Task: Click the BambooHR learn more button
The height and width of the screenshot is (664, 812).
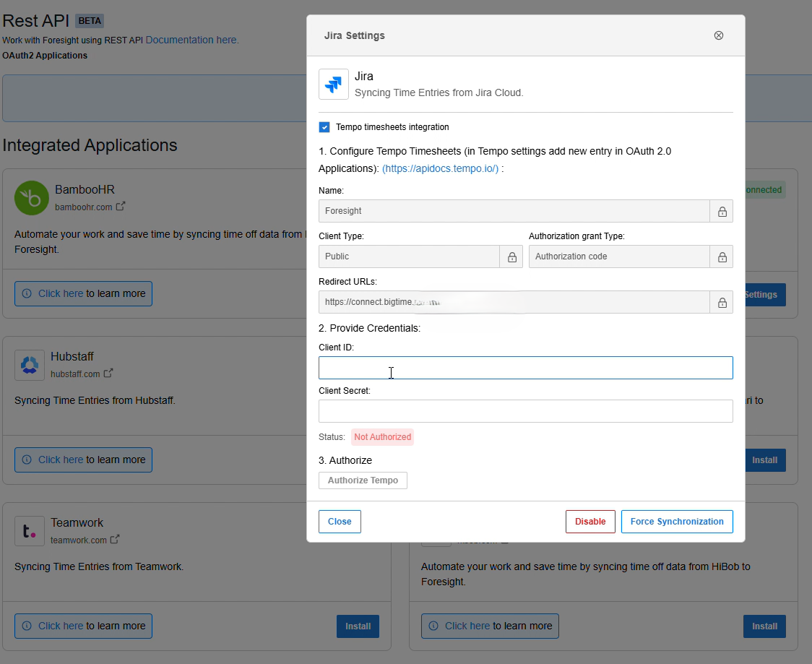Action: 83,293
